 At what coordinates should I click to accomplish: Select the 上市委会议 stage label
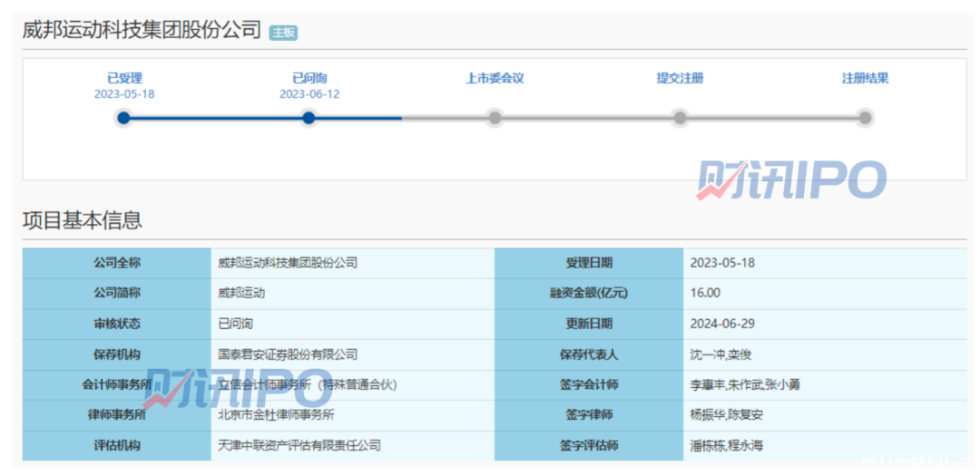495,79
